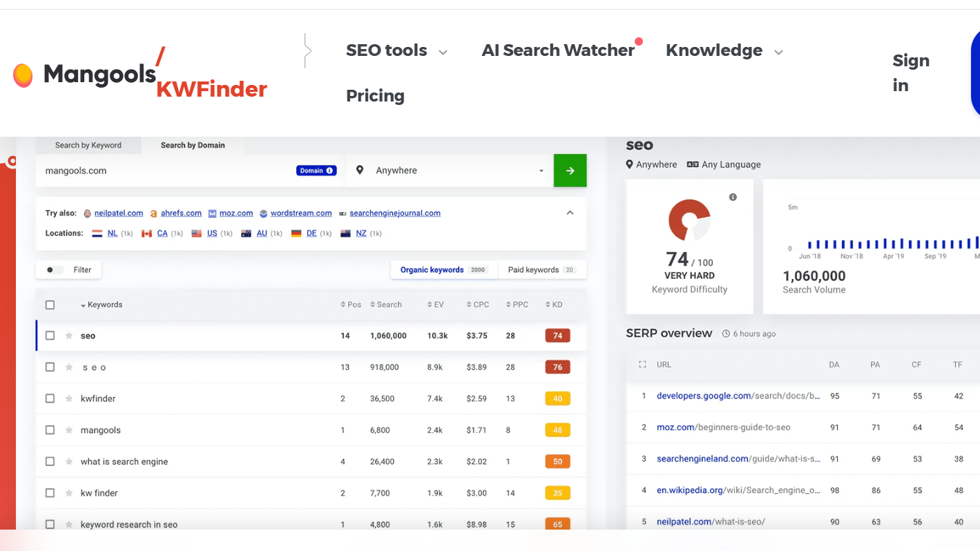Click the Domain info badge in search bar
This screenshot has width=980, height=551.
tap(316, 171)
